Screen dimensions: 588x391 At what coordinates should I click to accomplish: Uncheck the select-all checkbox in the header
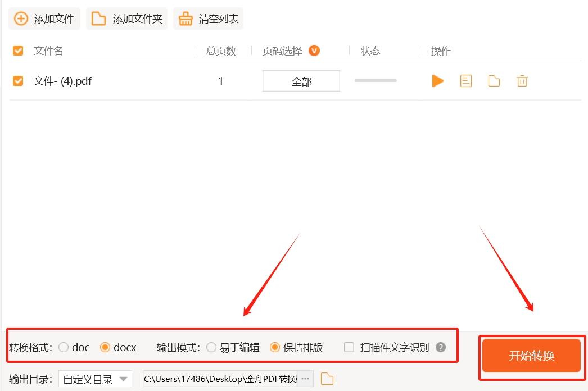pos(17,51)
